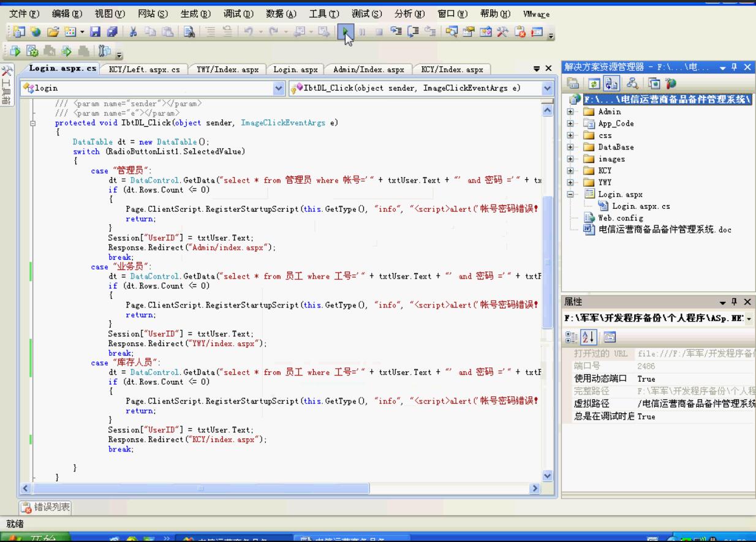Click the Copy toolbar icon
The width and height of the screenshot is (756, 542).
(150, 32)
